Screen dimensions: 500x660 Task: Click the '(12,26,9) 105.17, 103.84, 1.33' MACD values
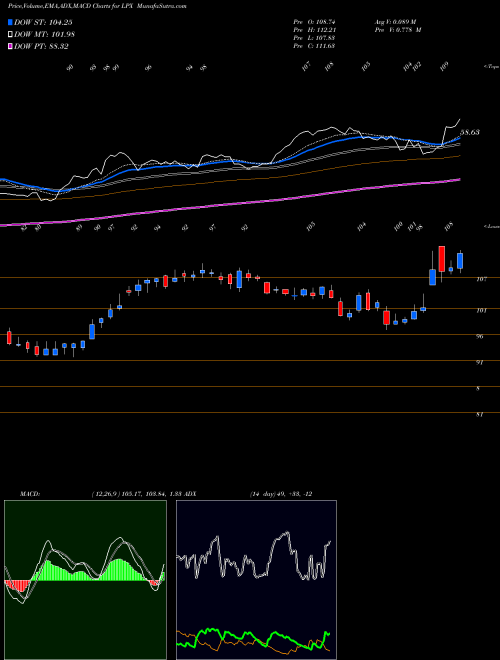click(x=136, y=494)
